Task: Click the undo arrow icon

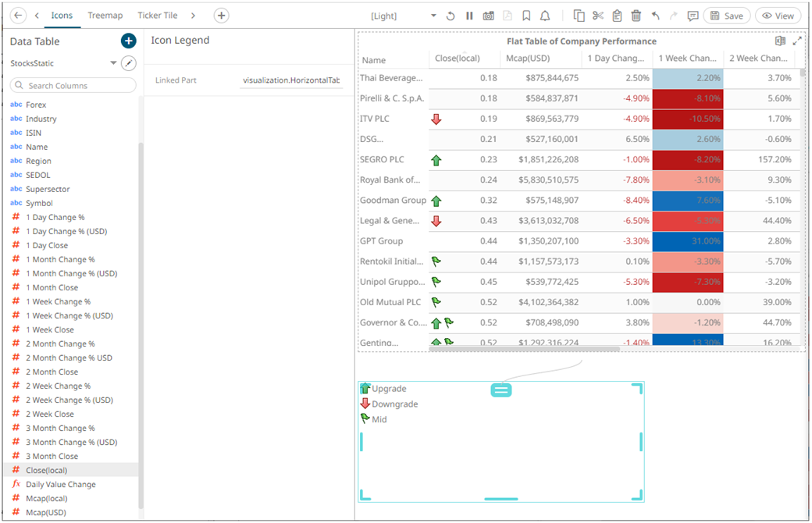Action: tap(655, 16)
